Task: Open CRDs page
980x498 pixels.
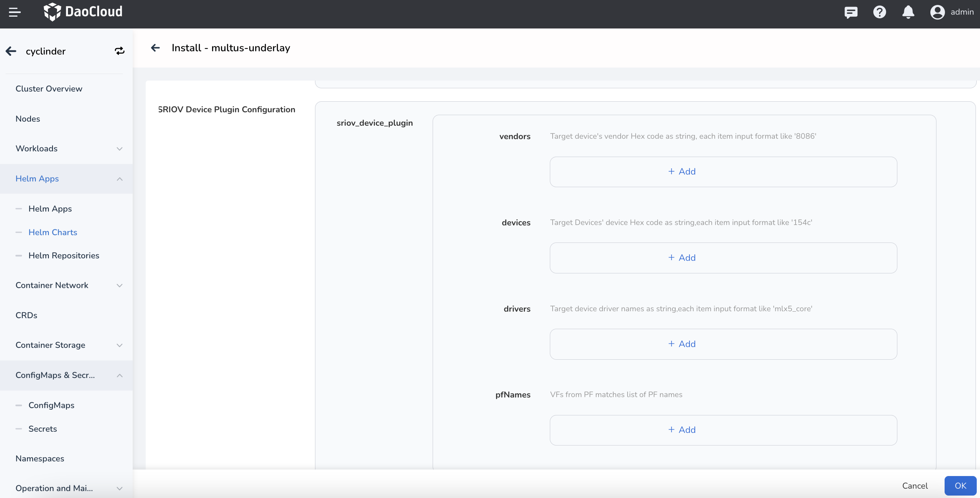Action: point(26,315)
